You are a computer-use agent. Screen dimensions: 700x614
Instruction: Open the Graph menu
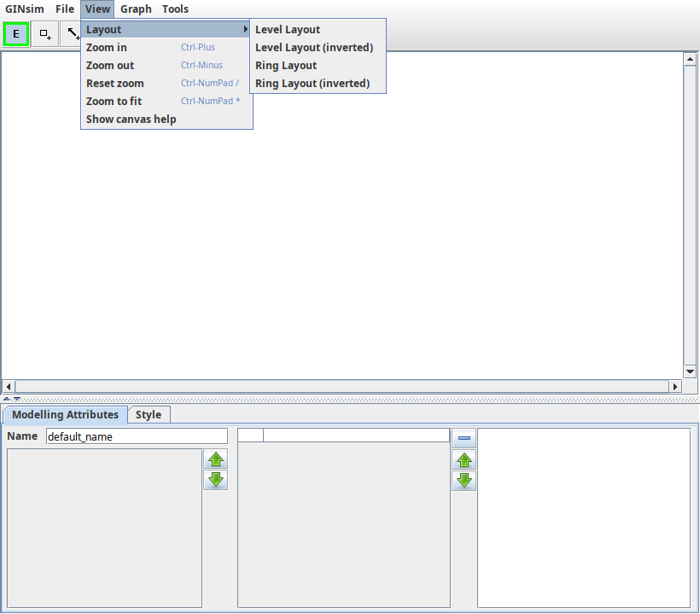136,9
